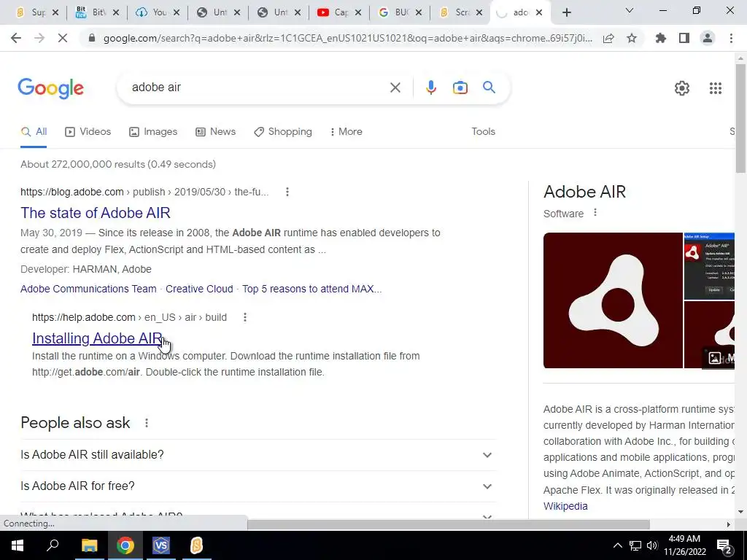Click the horizontal page scrollbar thumb
747x560 pixels.
point(449,524)
